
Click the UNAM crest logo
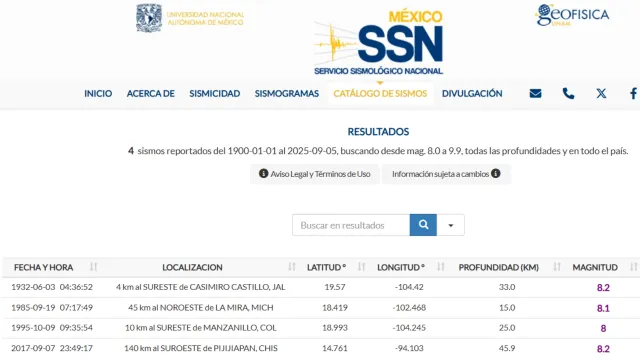(149, 18)
